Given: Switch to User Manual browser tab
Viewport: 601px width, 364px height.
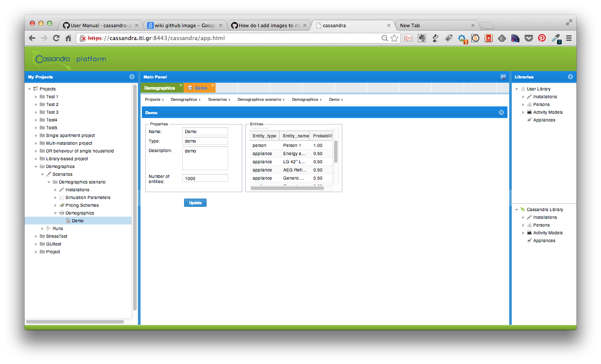Looking at the screenshot, I should coord(101,25).
